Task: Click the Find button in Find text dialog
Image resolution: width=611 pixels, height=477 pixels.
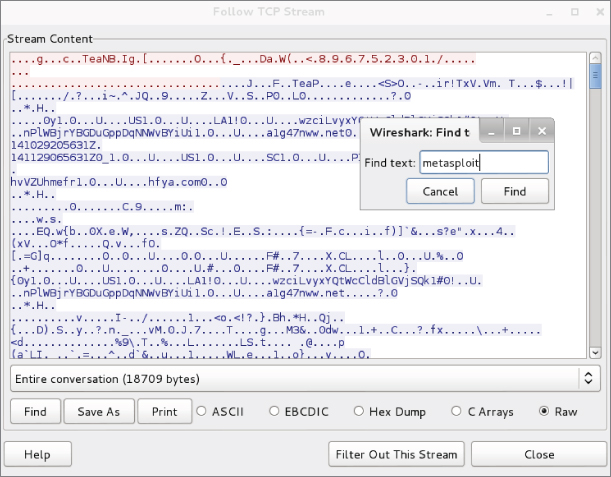Action: 515,191
